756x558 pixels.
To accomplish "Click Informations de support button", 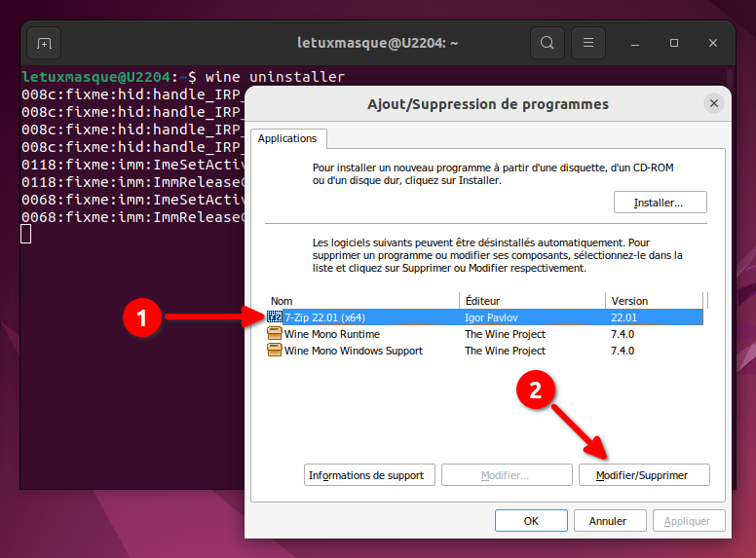I will point(369,475).
